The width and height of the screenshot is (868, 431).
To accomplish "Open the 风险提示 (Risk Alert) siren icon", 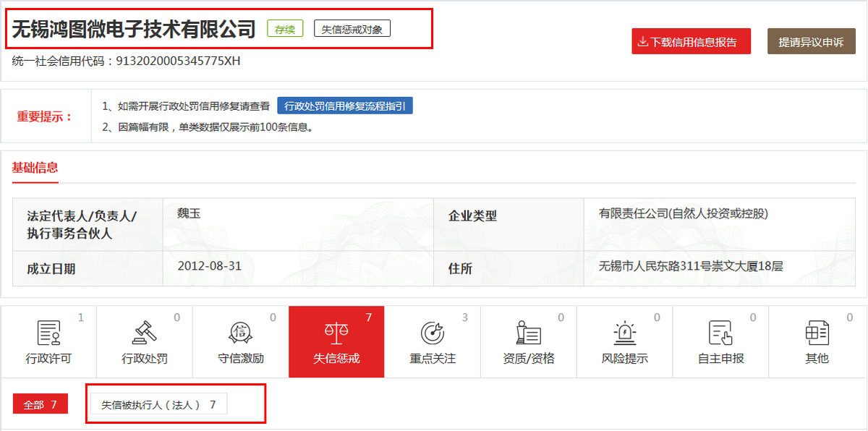I will [x=624, y=333].
